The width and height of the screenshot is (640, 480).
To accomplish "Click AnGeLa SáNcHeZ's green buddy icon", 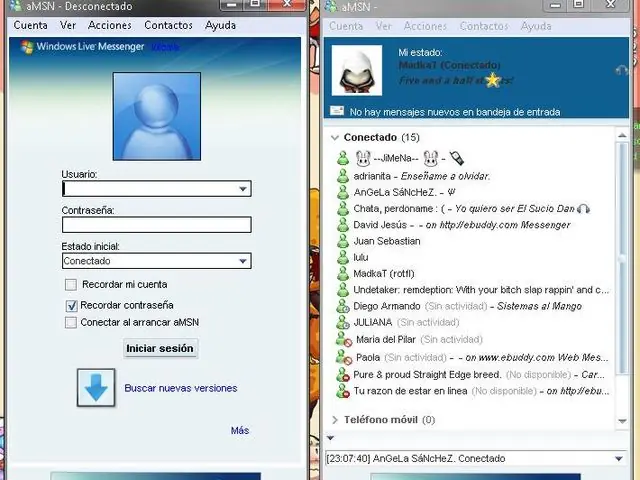I will [x=343, y=192].
